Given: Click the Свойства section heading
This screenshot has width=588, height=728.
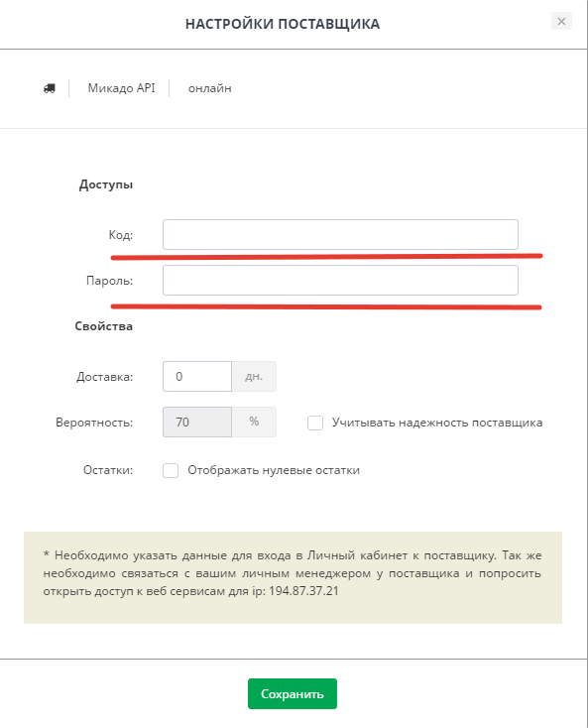Looking at the screenshot, I should point(103,326).
